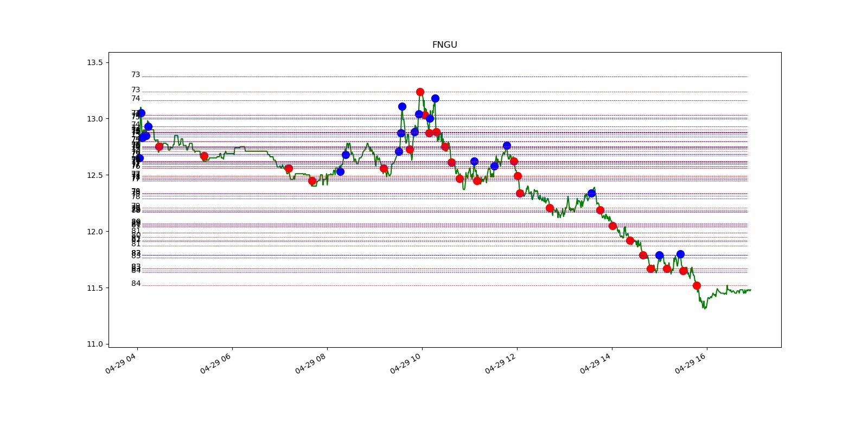Click the red marker near 12:40
This screenshot has width=868, height=434.
click(x=550, y=208)
